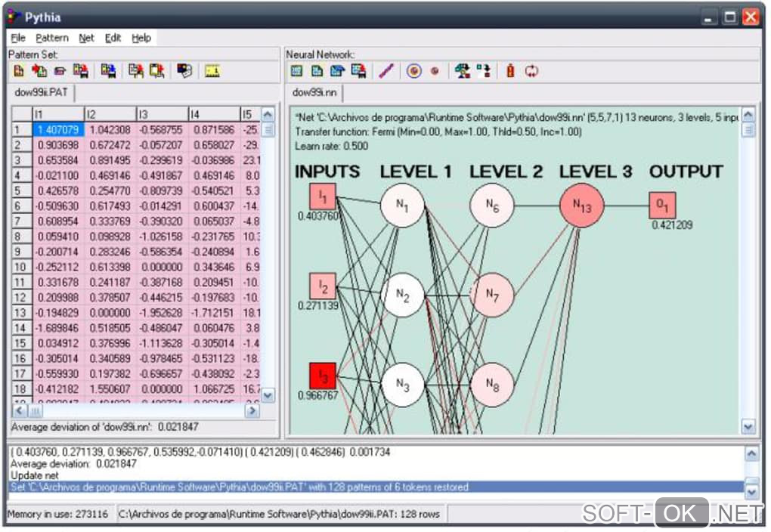Save pattern set using the red-arrow disk icon
The width and height of the screenshot is (771, 532).
tap(81, 71)
